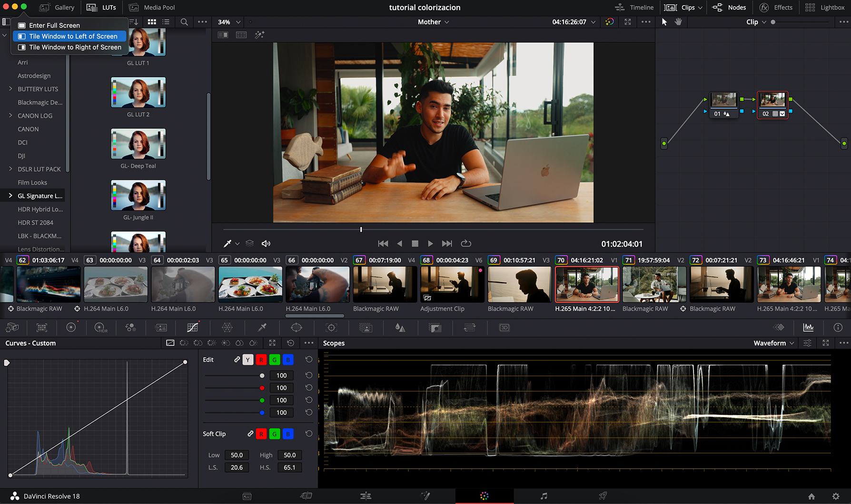Expand the DSLR LUT PACK folder
This screenshot has width=851, height=504.
(10, 169)
